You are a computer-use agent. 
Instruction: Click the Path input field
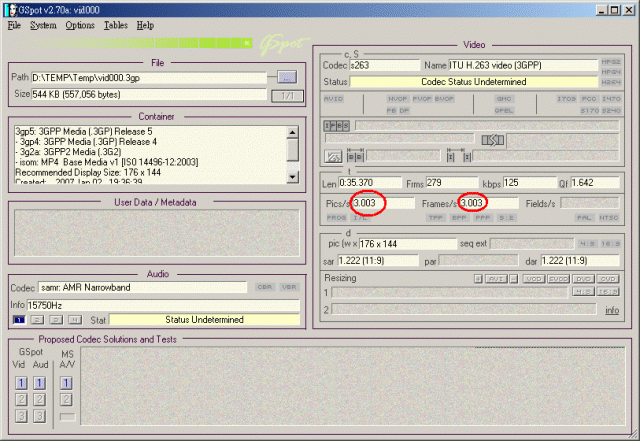[x=149, y=78]
